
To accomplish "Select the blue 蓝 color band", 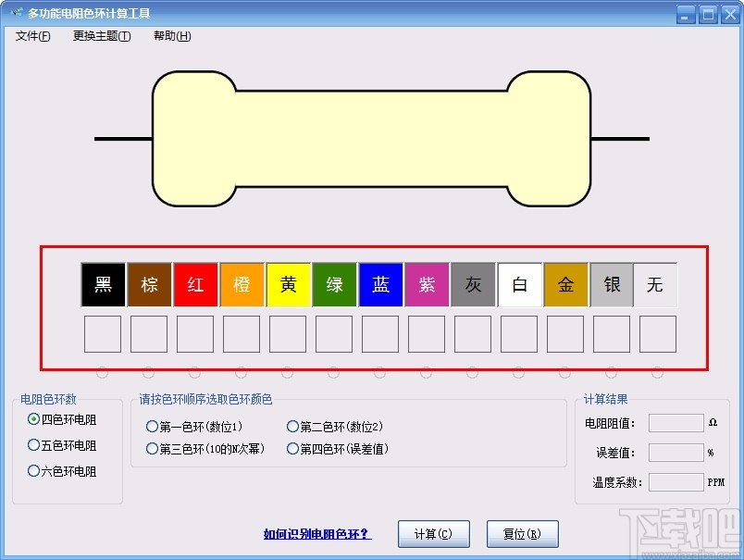I will 380,284.
